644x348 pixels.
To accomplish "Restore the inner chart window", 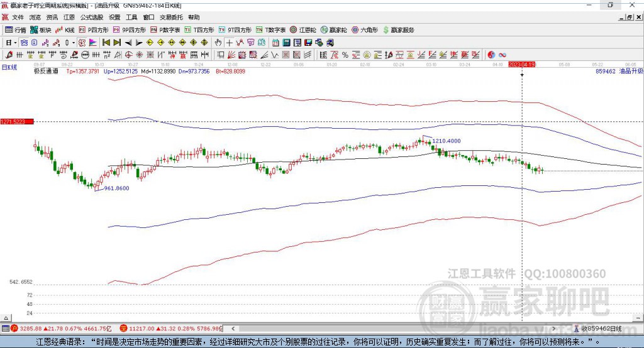I will 630,17.
